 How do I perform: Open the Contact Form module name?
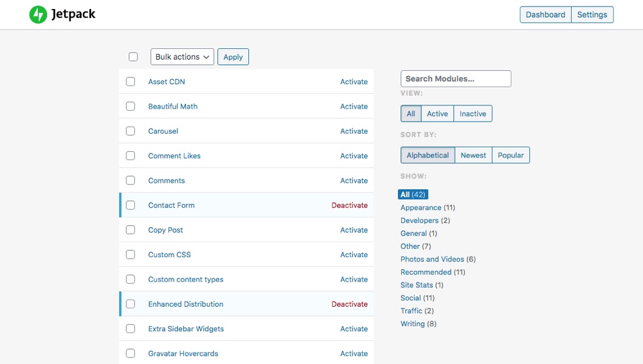172,205
